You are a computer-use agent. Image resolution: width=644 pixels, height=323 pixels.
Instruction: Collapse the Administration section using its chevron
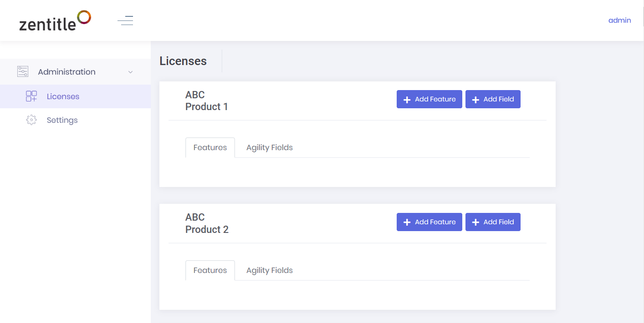(x=131, y=72)
